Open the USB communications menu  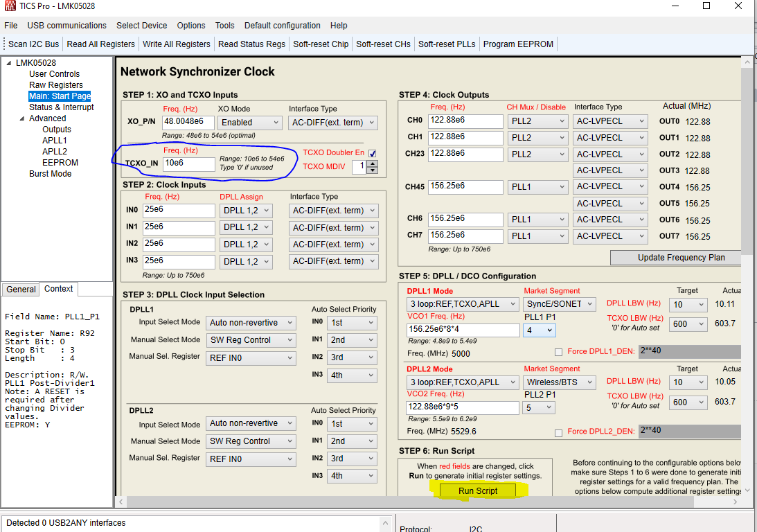(66, 26)
